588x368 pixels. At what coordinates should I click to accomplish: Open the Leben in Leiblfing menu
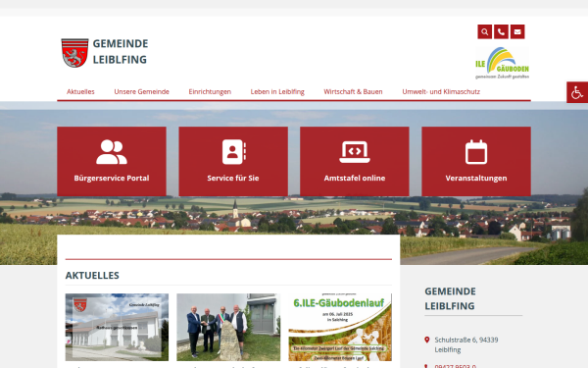click(x=277, y=91)
